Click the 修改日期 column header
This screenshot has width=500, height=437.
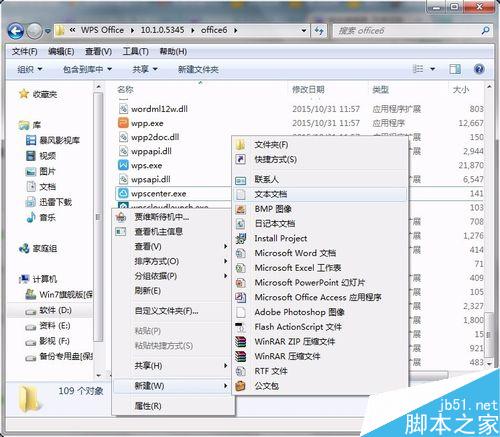tap(308, 89)
